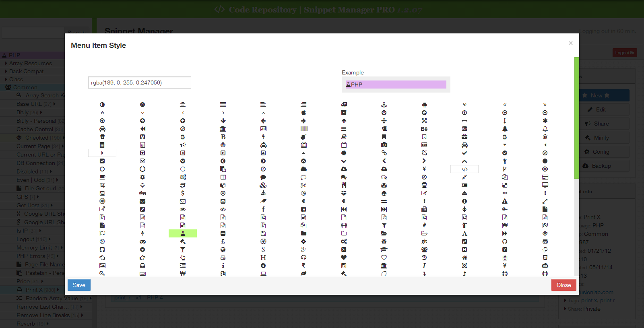Screen dimensions: 644x328
Task: Select the code brackets icon
Action: click(x=464, y=169)
